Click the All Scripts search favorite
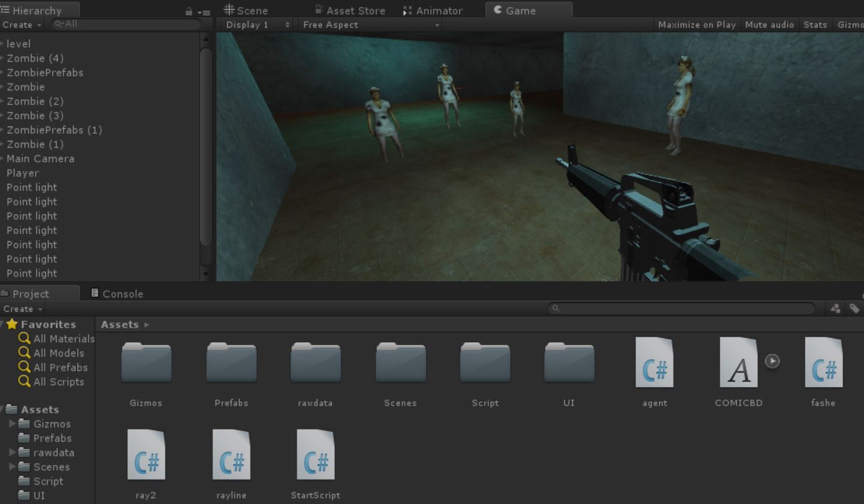The image size is (864, 504). coord(51,382)
